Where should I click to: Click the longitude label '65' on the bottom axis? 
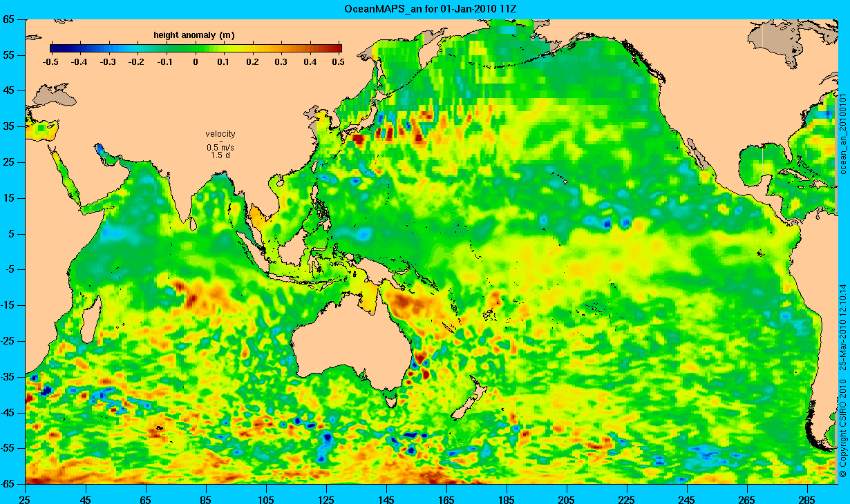click(145, 498)
